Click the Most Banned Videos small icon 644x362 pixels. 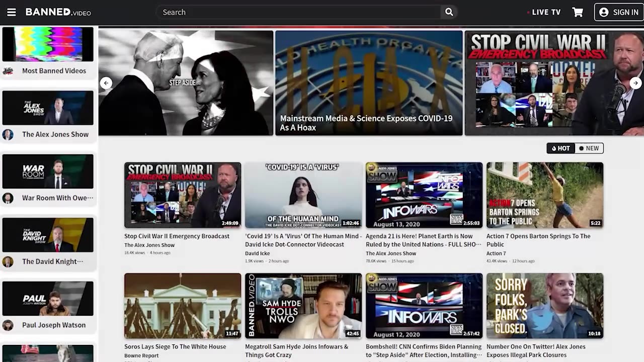8,71
